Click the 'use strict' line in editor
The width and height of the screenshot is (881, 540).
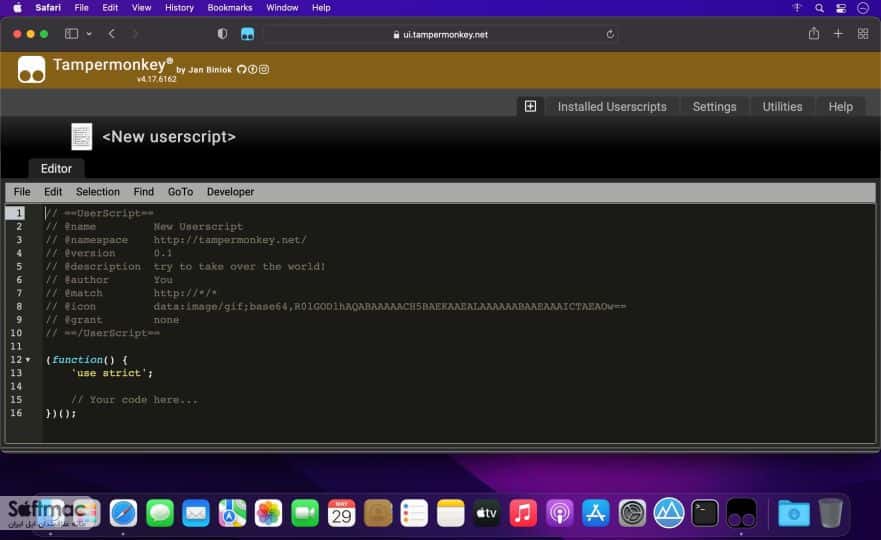click(112, 373)
